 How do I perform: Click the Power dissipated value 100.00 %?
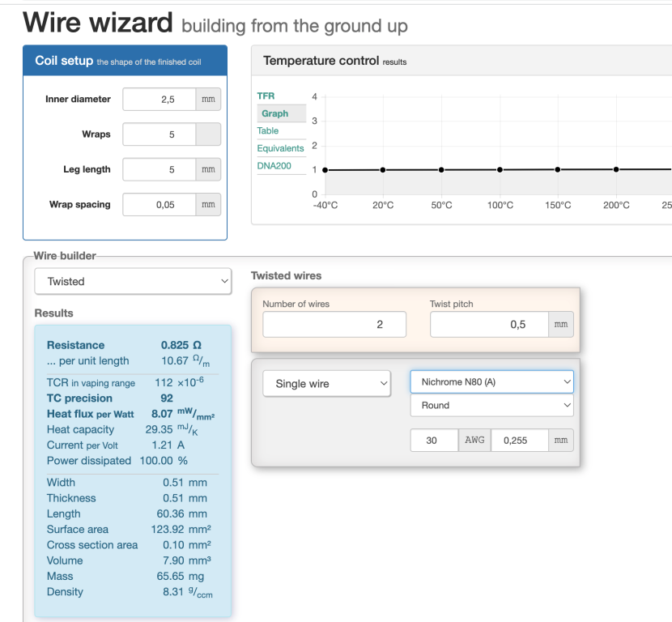pyautogui.click(x=164, y=461)
